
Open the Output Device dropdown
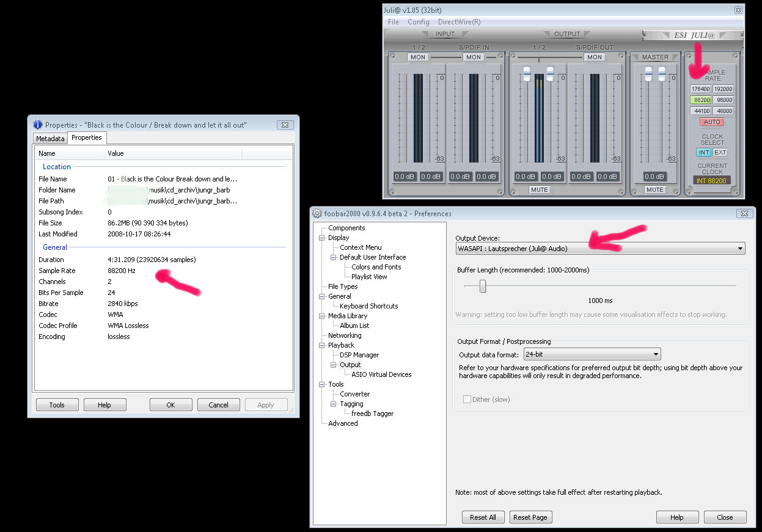pyautogui.click(x=600, y=249)
